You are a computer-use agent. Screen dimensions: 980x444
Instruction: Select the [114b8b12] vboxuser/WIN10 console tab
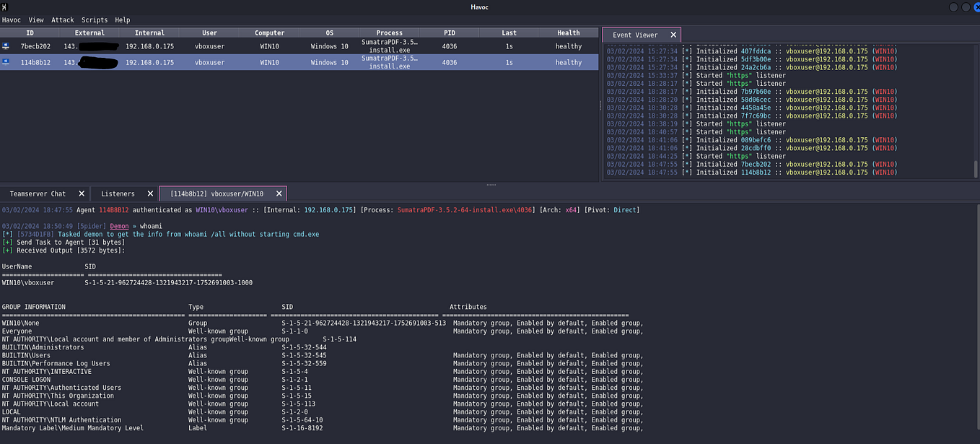(x=216, y=193)
